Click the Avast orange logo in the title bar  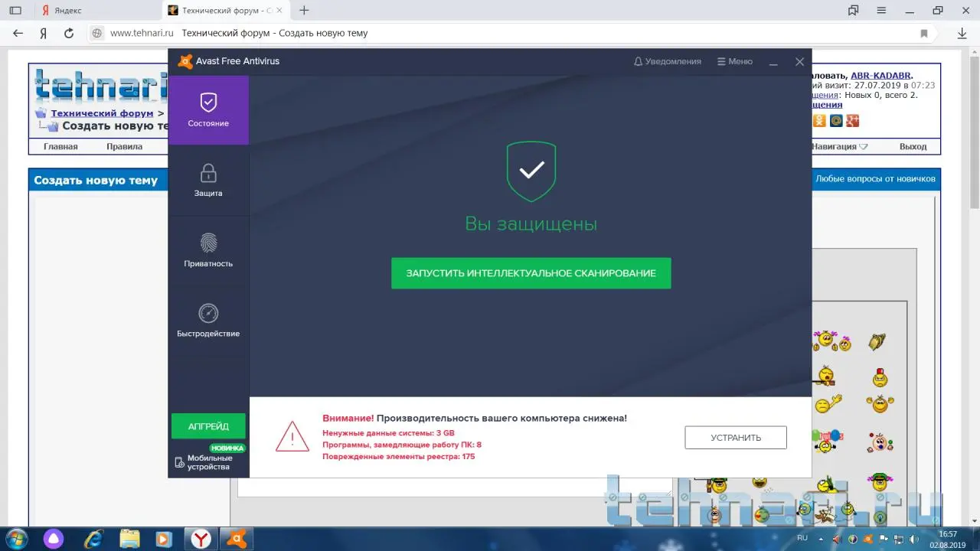click(185, 61)
